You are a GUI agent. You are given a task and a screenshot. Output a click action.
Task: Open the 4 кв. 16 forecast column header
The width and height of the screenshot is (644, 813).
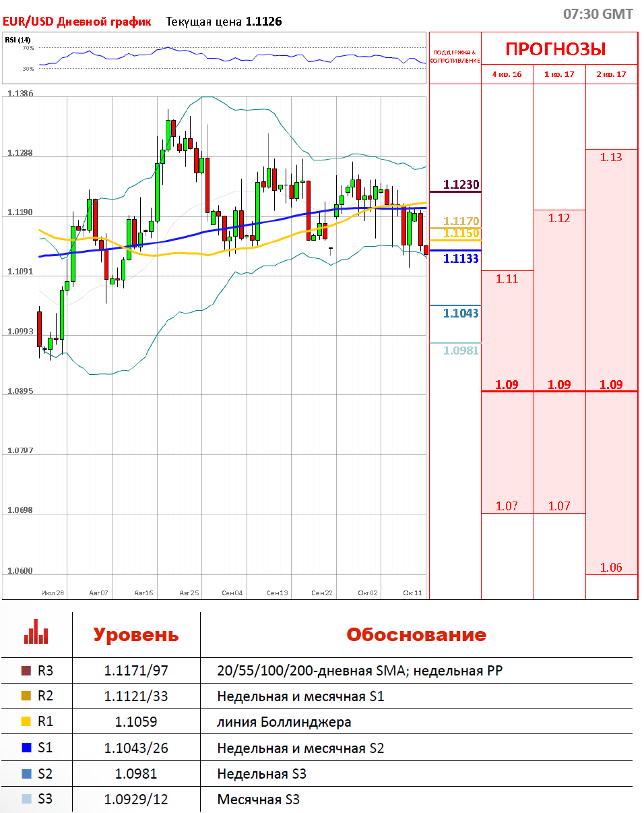point(507,74)
